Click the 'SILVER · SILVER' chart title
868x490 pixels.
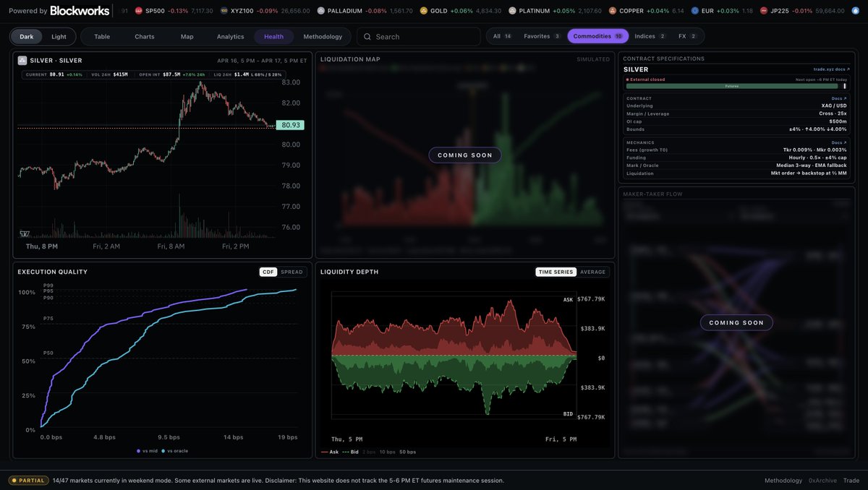(x=56, y=61)
